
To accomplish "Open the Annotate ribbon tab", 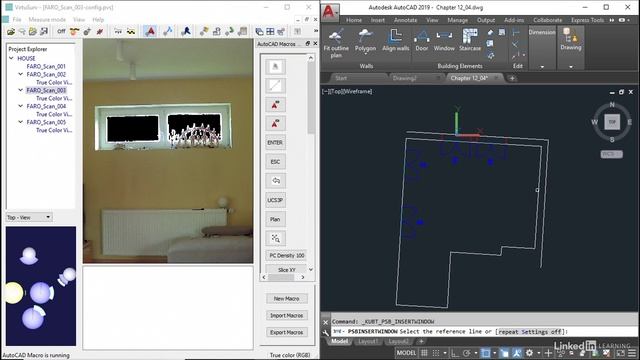I will click(x=405, y=20).
